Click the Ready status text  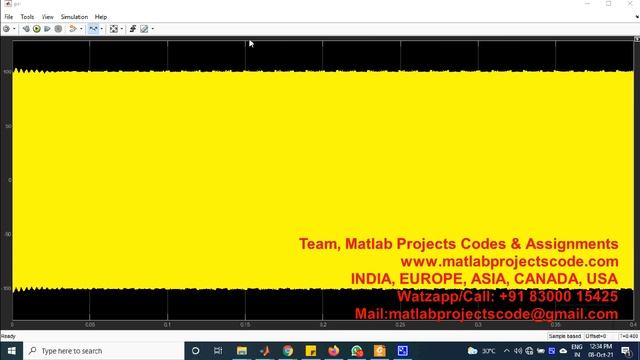click(x=8, y=336)
